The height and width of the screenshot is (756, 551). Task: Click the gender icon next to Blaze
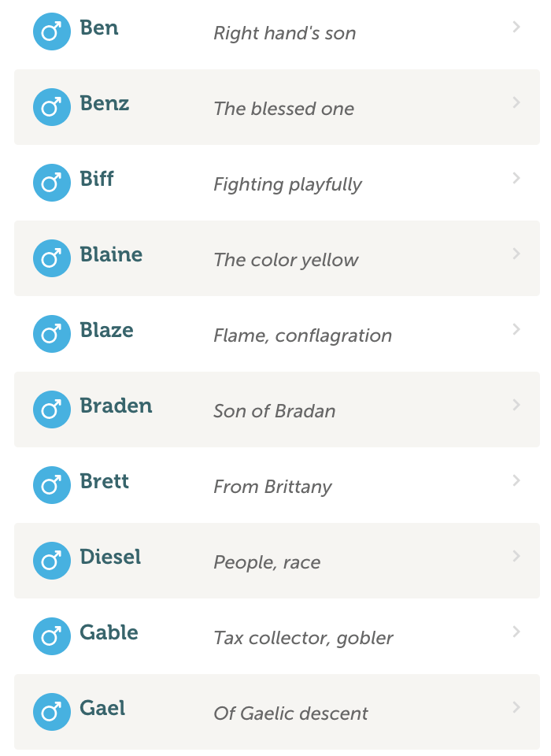[52, 334]
